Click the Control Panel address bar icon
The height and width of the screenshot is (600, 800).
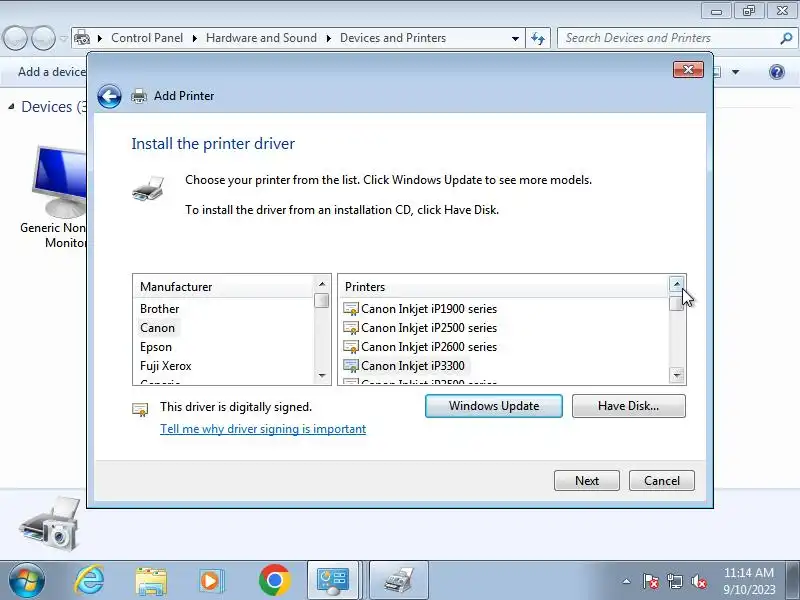[82, 38]
